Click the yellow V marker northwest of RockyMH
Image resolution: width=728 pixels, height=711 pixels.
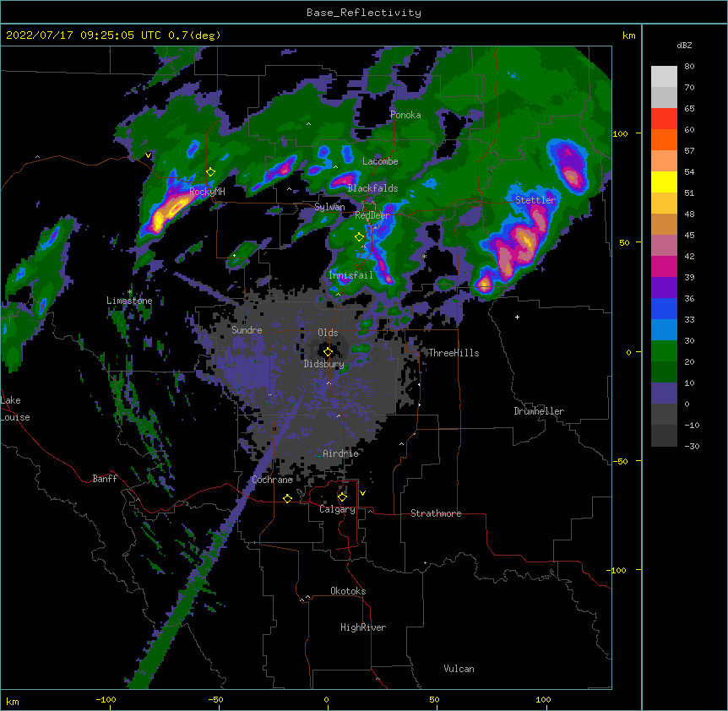148,155
